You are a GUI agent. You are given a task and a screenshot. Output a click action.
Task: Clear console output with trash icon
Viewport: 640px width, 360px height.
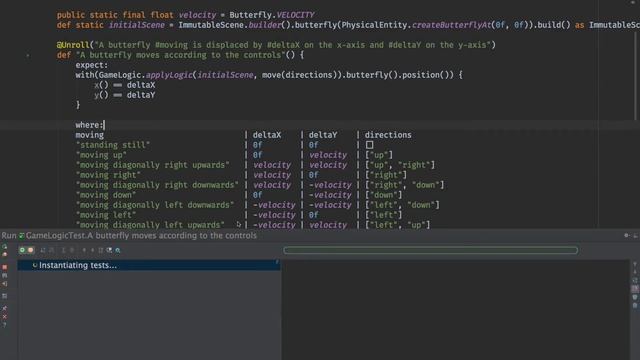coord(635,306)
